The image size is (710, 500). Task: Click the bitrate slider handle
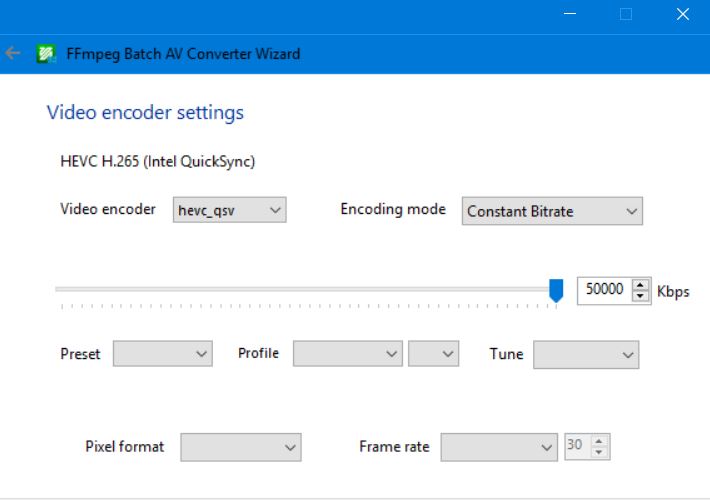(557, 290)
